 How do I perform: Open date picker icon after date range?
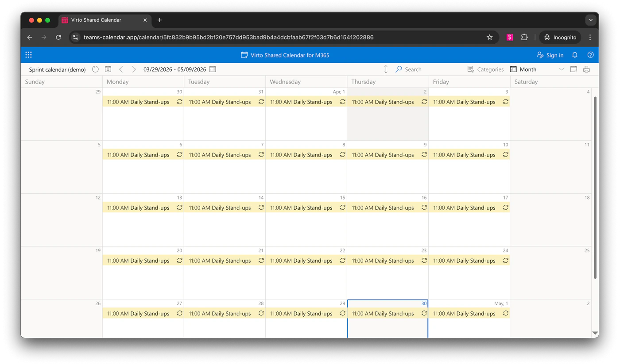213,69
